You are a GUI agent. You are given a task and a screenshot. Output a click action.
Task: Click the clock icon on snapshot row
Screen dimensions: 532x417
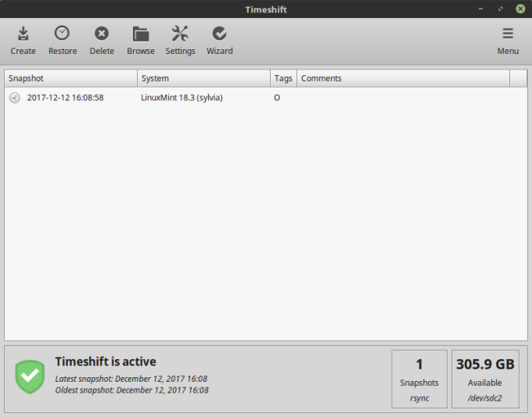[15, 98]
